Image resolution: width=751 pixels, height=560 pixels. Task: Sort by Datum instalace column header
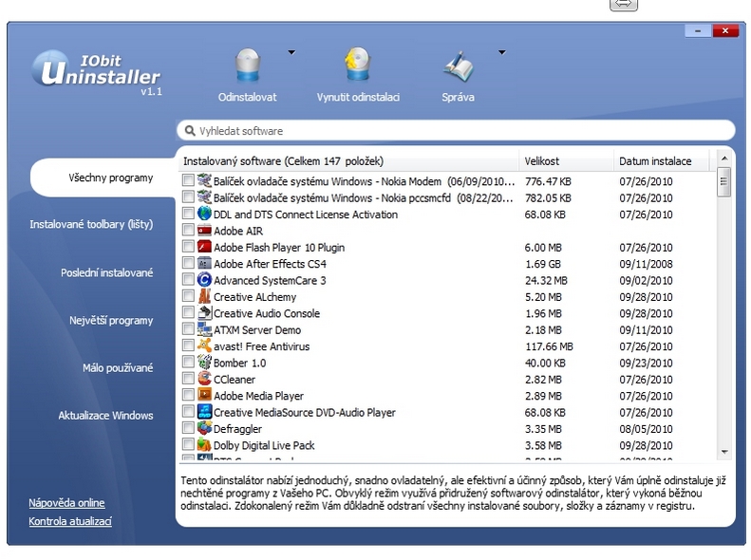[662, 161]
